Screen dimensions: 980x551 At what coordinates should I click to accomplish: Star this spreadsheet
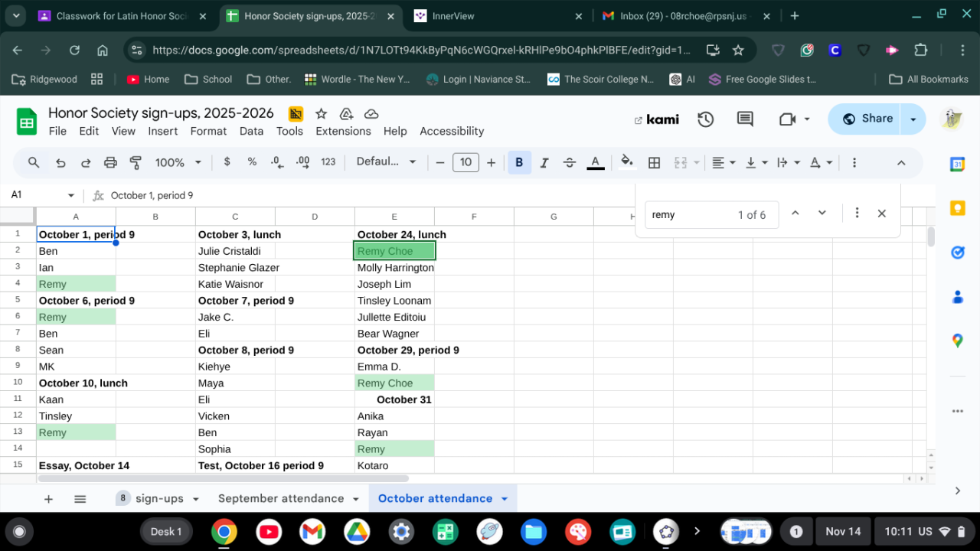322,114
